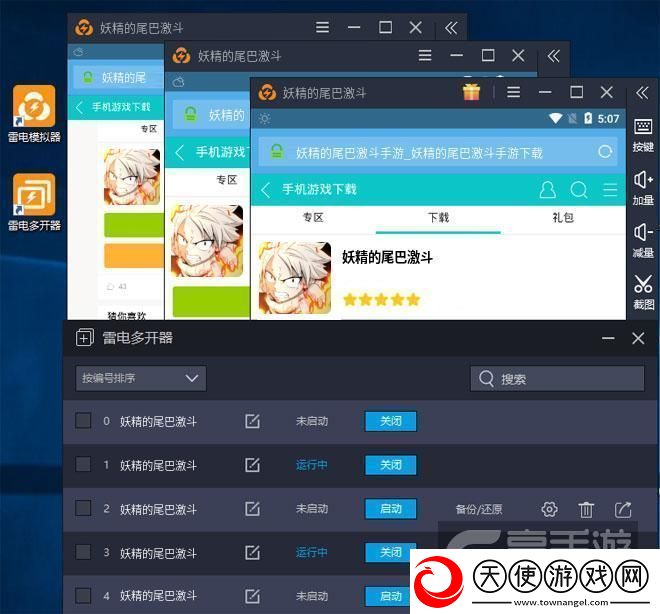This screenshot has height=614, width=660.
Task: Click the WiFi icon in Android status bar
Action: click(556, 119)
